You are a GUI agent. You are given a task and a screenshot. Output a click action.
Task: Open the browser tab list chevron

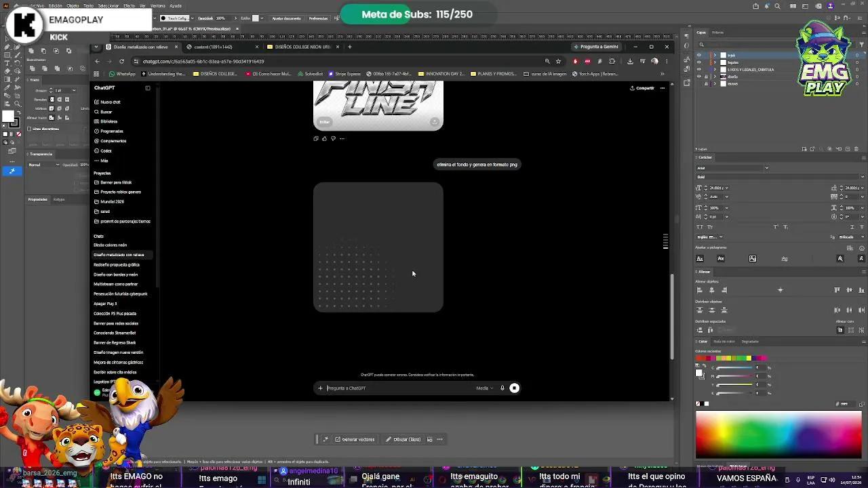[x=97, y=47]
